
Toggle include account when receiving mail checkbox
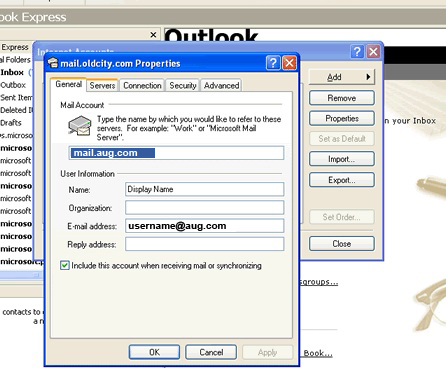(65, 265)
